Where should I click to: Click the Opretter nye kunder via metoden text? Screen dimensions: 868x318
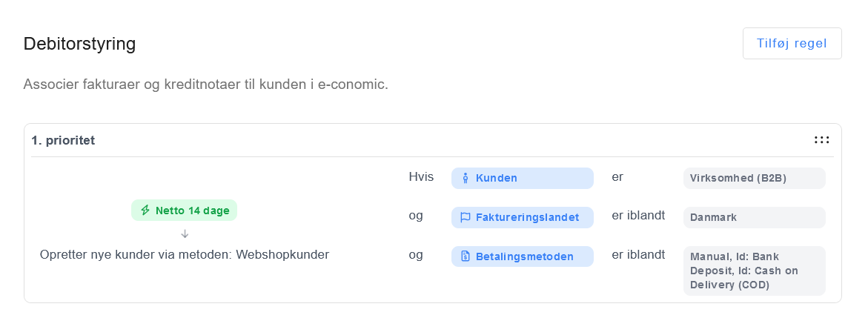185,254
